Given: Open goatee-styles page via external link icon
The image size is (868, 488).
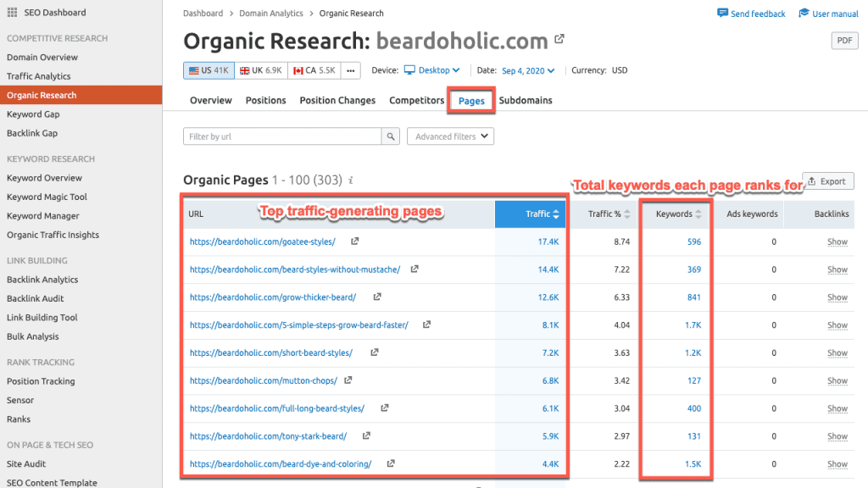Looking at the screenshot, I should pyautogui.click(x=355, y=241).
